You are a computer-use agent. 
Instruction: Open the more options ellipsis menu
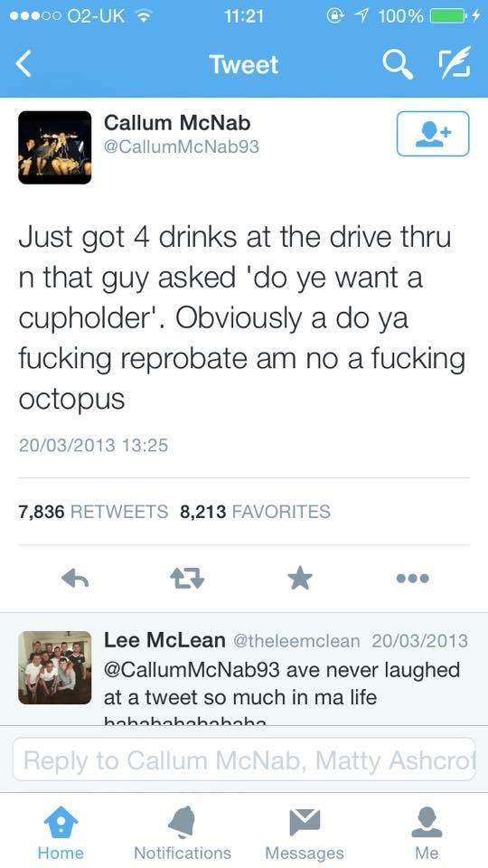(x=412, y=578)
